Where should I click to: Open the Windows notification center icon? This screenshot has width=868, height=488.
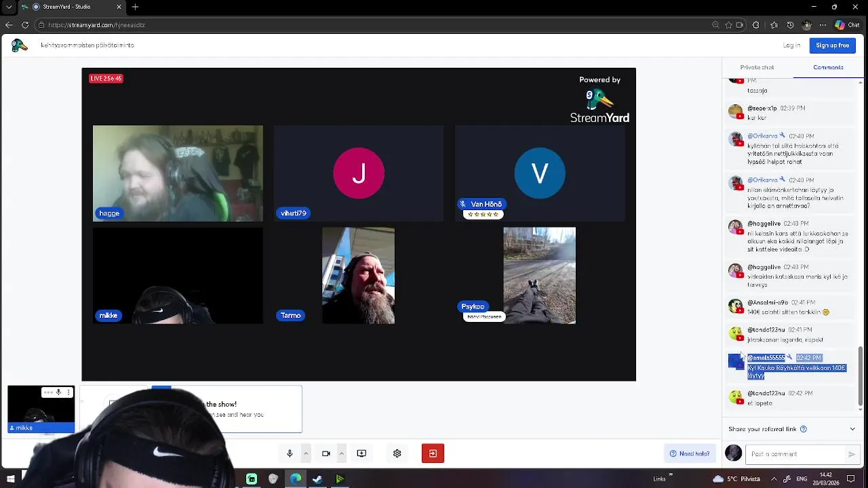click(851, 479)
